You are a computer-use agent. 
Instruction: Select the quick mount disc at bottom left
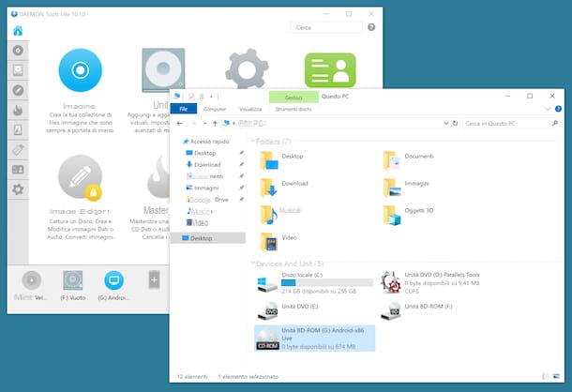(31, 280)
